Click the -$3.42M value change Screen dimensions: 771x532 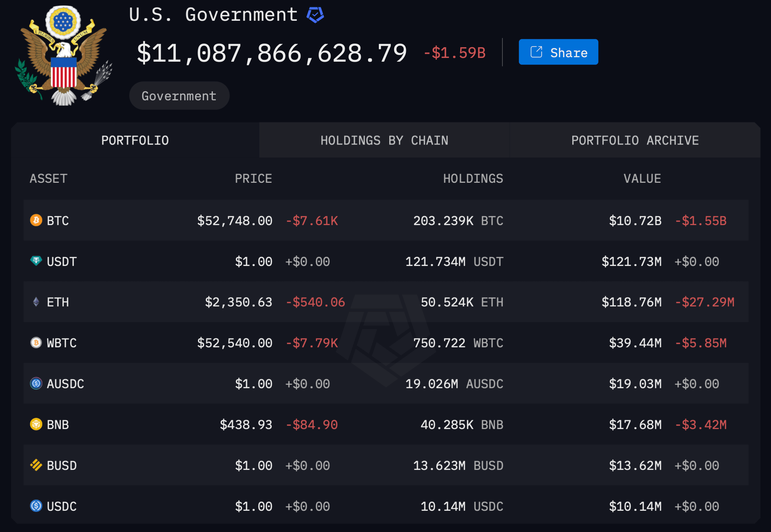[x=701, y=425]
